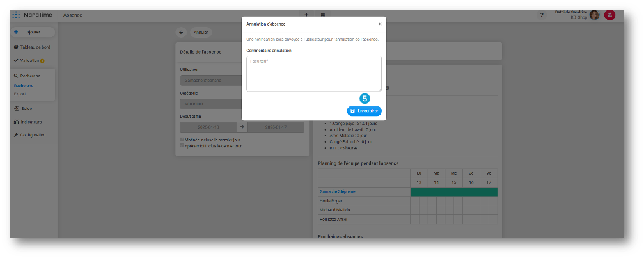Click the Enregistrer save button
This screenshot has width=644, height=258.
pyautogui.click(x=364, y=111)
